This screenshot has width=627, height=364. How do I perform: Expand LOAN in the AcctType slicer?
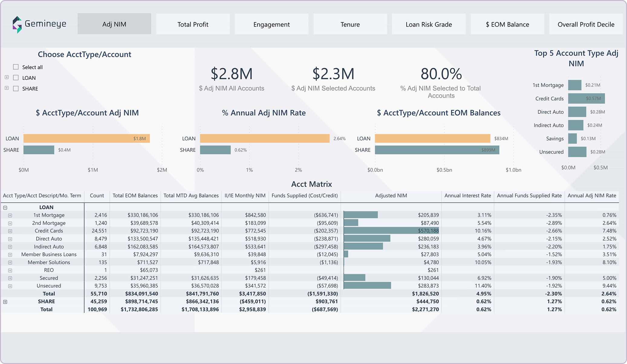click(6, 78)
